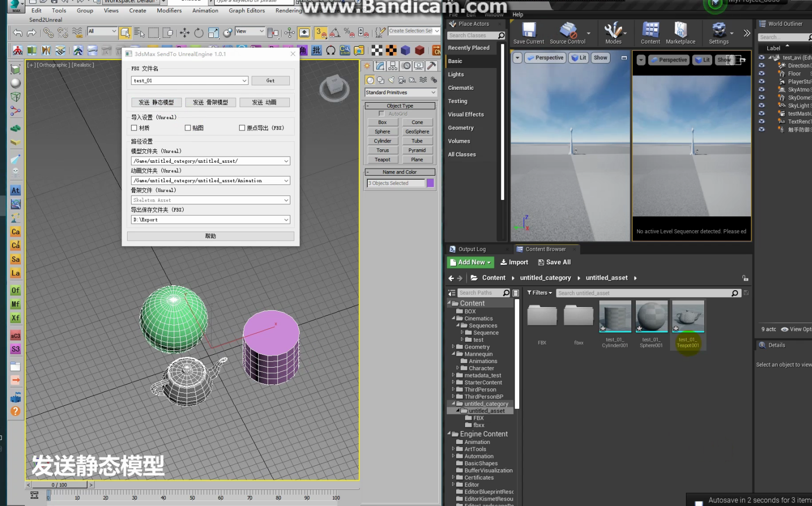Collapse the Cinematics folder in the tree
The width and height of the screenshot is (812, 506).
point(453,318)
